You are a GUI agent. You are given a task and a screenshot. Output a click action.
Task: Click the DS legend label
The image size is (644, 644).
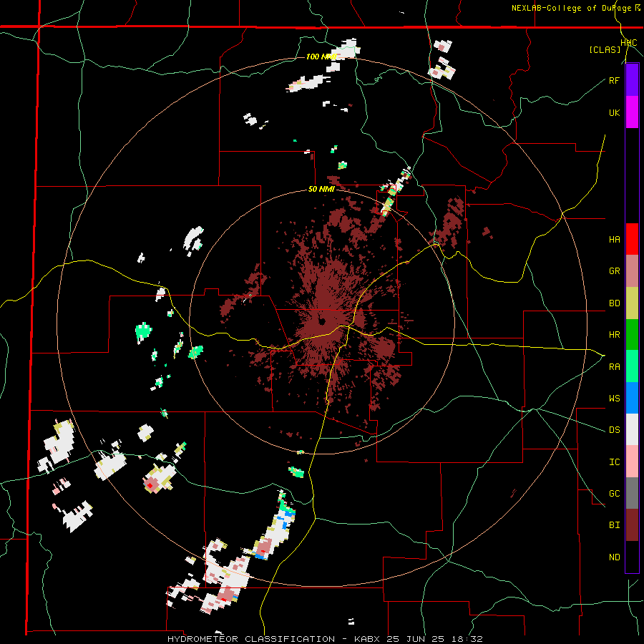point(614,429)
